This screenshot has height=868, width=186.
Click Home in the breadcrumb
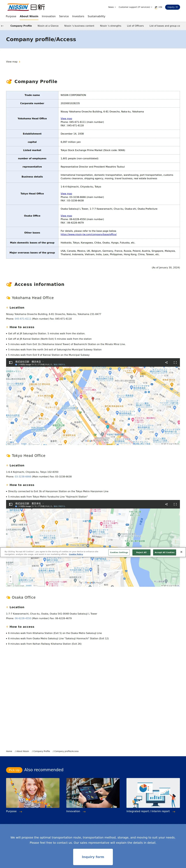point(9,751)
